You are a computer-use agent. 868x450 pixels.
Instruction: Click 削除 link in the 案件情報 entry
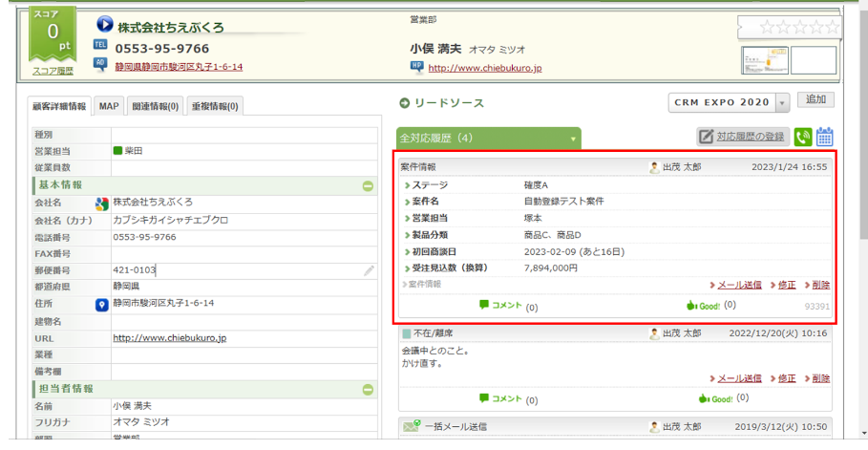pos(817,285)
